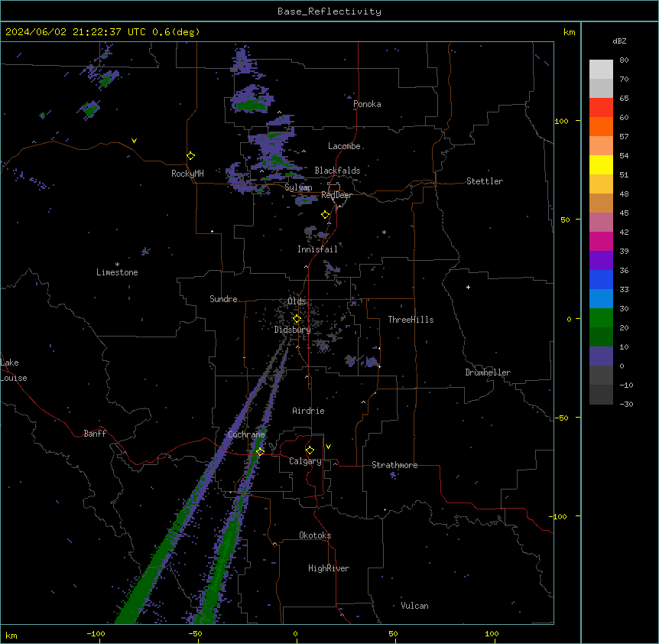Click the purple 36 dBZ legend swatch
659x644 pixels.
pyautogui.click(x=601, y=261)
